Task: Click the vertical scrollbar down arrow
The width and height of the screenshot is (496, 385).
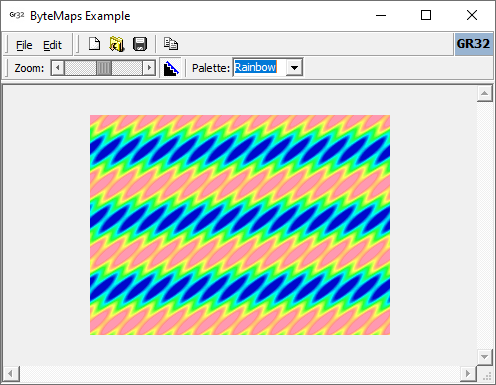Action: pos(485,357)
